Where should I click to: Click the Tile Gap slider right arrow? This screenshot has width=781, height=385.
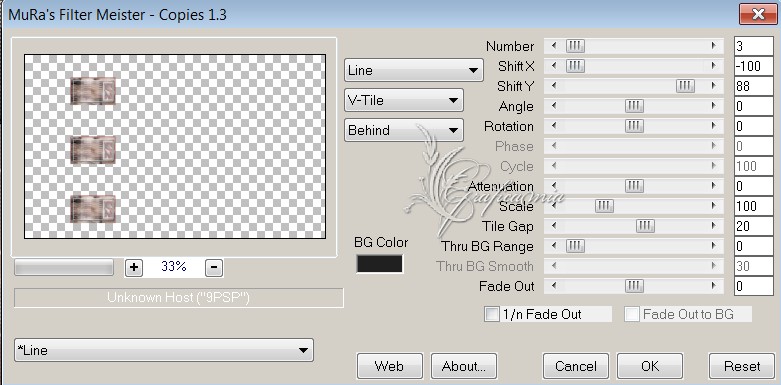(x=714, y=226)
